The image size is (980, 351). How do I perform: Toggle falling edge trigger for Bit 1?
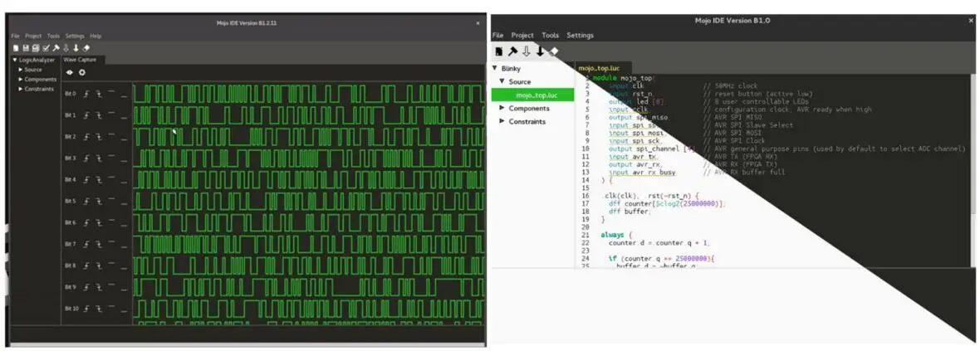point(99,115)
